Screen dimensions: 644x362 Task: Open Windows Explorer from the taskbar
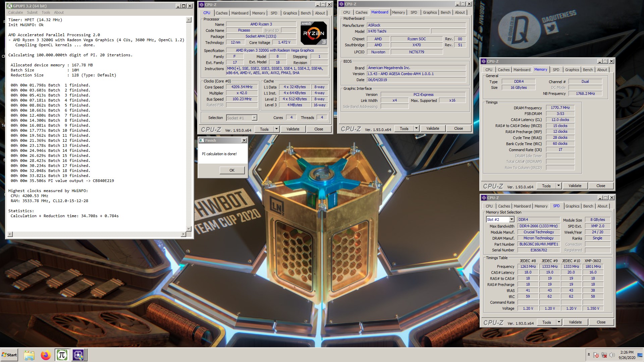point(29,355)
